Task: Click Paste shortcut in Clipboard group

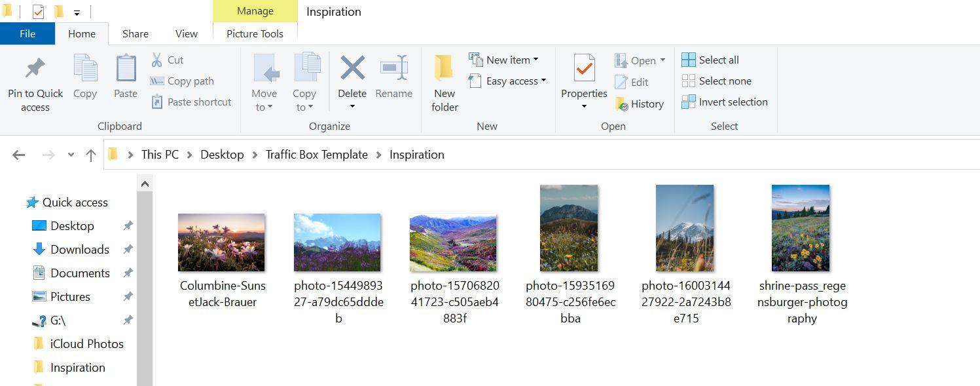Action: (191, 102)
